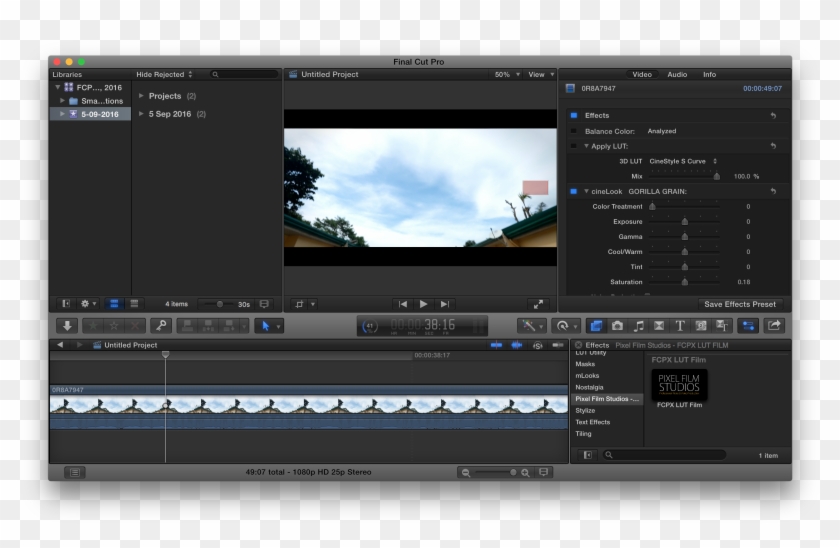Play the viewer video
This screenshot has height=548, width=840.
tap(423, 304)
